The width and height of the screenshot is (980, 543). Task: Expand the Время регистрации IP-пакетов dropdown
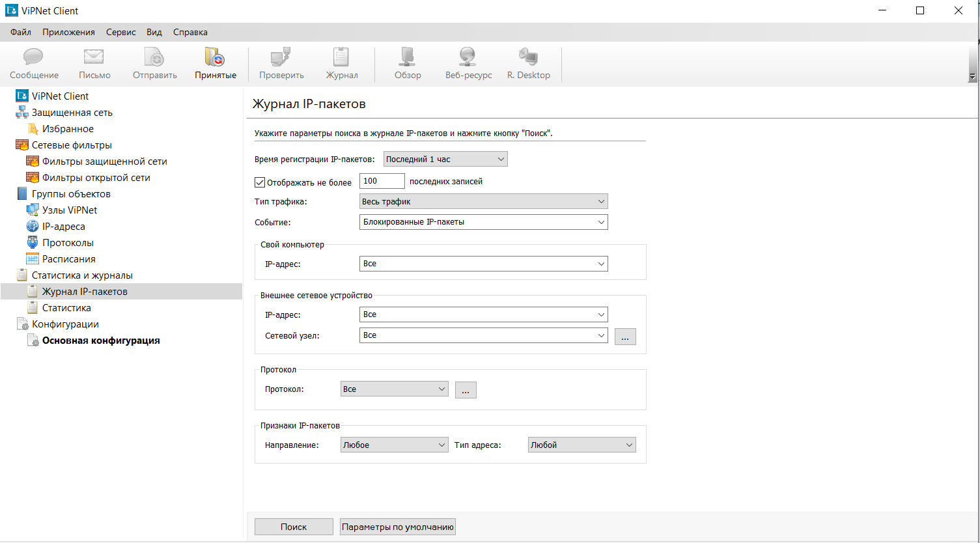click(x=445, y=159)
